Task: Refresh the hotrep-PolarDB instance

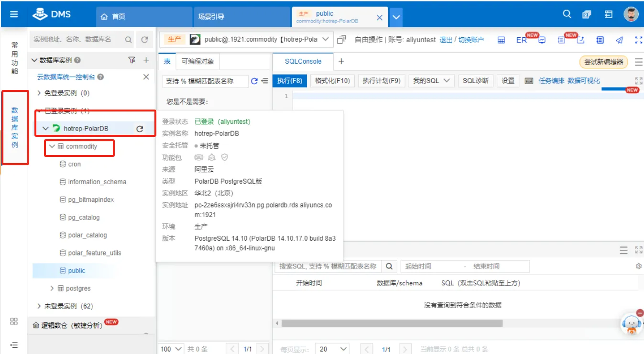Action: [140, 129]
